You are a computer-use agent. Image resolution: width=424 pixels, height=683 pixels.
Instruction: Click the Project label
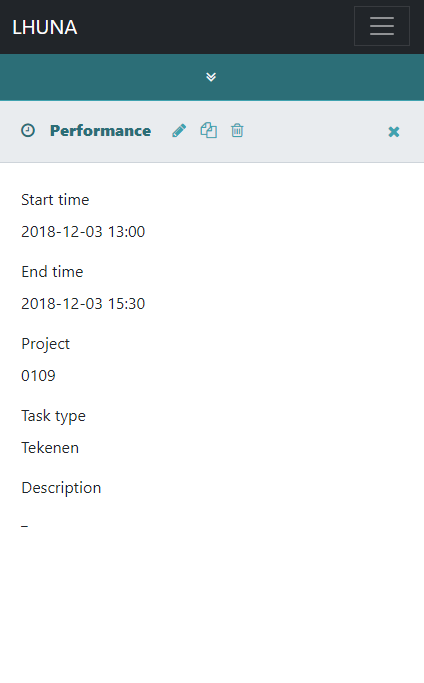click(45, 344)
